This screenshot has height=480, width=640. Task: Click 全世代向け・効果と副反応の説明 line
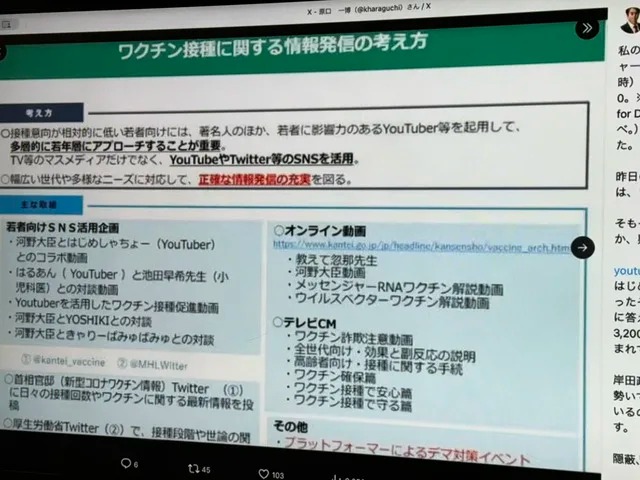(x=381, y=354)
